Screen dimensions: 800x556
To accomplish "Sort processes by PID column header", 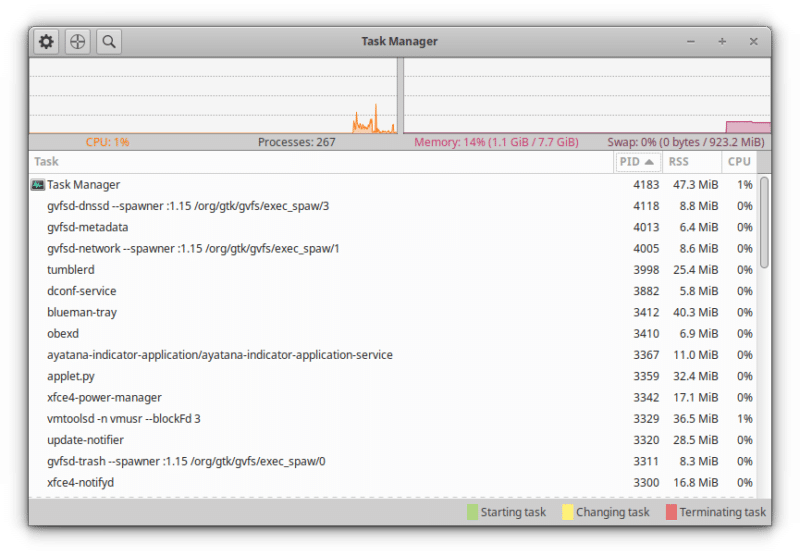I will coord(637,162).
